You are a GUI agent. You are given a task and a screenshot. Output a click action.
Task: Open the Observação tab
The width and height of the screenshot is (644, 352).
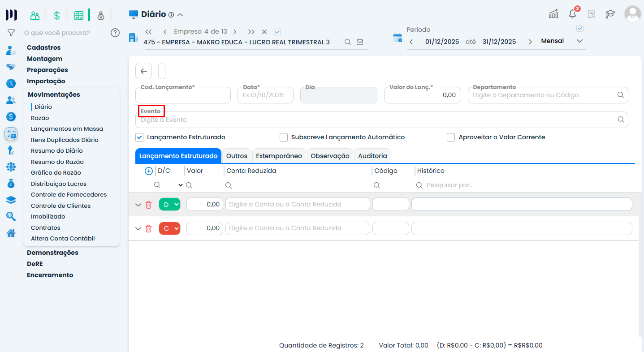[x=330, y=156]
